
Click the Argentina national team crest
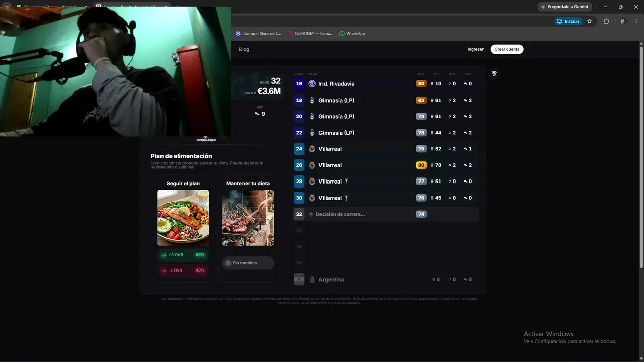pyautogui.click(x=312, y=279)
